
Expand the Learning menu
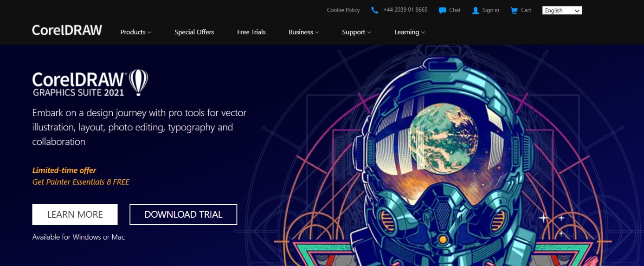(410, 32)
